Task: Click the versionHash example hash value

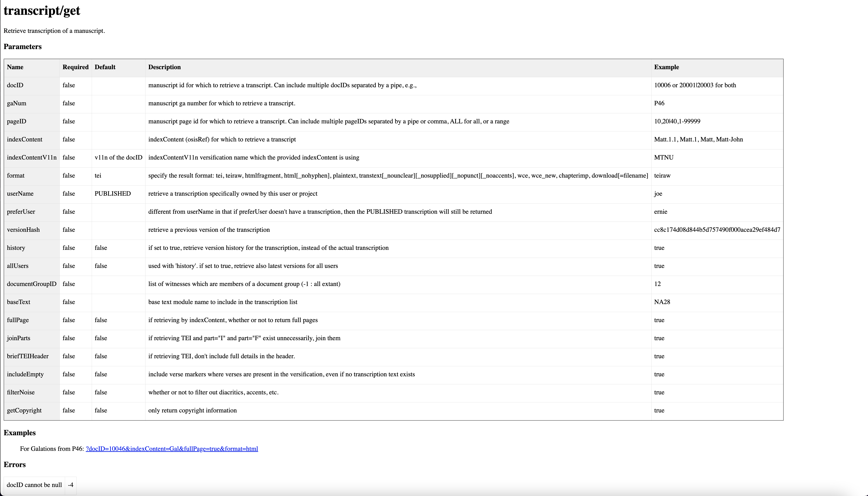Action: click(x=717, y=230)
